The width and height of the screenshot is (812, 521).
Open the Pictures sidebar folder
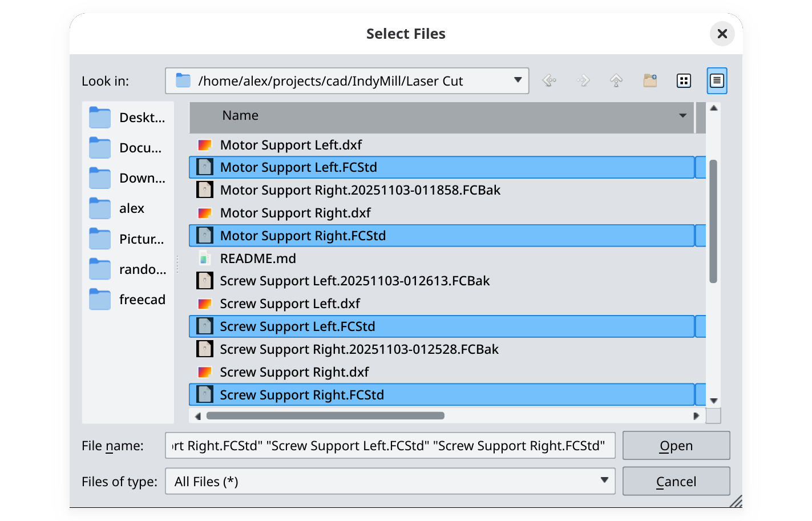click(128, 239)
